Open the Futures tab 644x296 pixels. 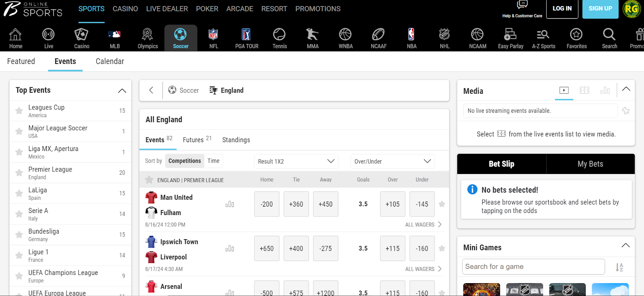(197, 139)
